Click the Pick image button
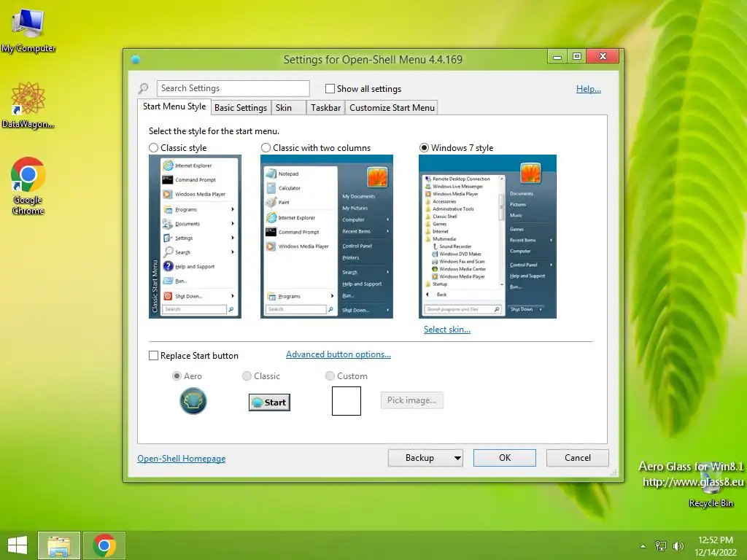The width and height of the screenshot is (747, 560). [411, 400]
